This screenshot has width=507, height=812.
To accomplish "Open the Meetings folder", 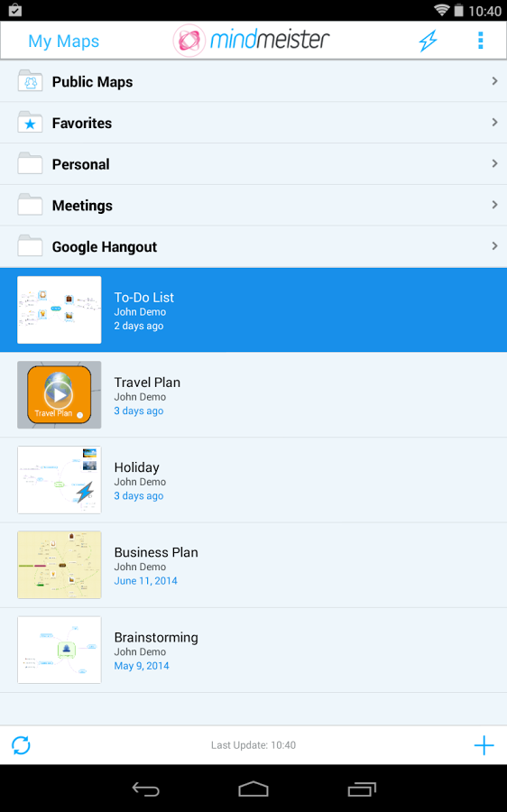I will (253, 205).
